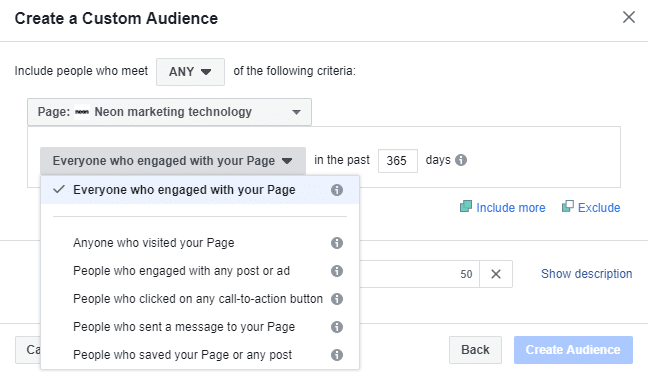Info icon for saved your Page option
This screenshot has width=648, height=372.
pyautogui.click(x=337, y=355)
